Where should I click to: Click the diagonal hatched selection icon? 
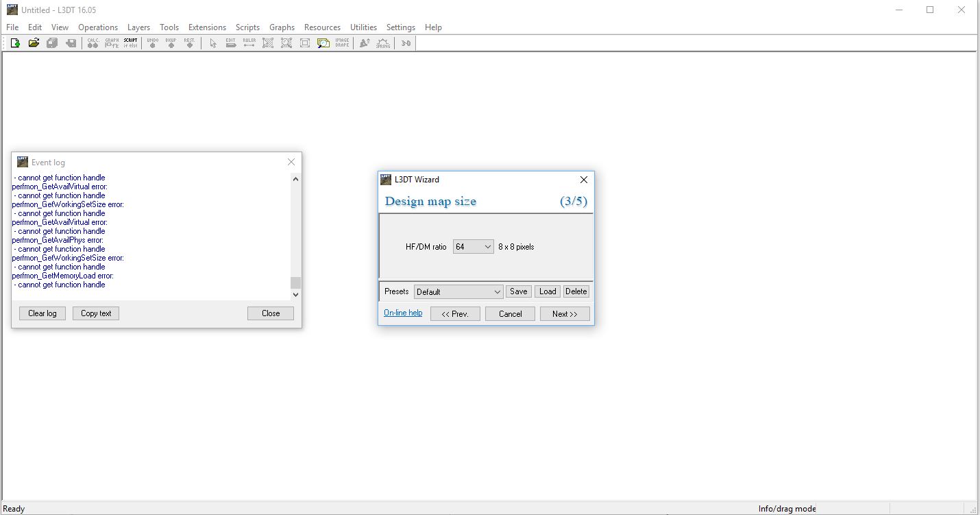(268, 43)
